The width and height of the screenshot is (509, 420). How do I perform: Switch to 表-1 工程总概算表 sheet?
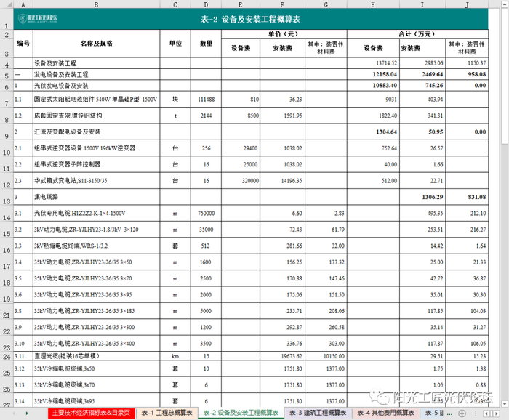click(x=167, y=413)
